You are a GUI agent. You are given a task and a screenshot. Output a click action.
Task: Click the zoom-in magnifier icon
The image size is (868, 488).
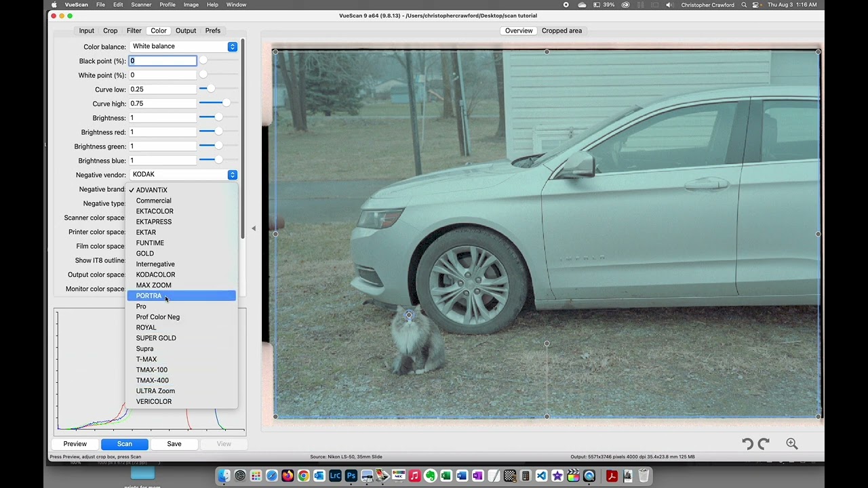792,444
